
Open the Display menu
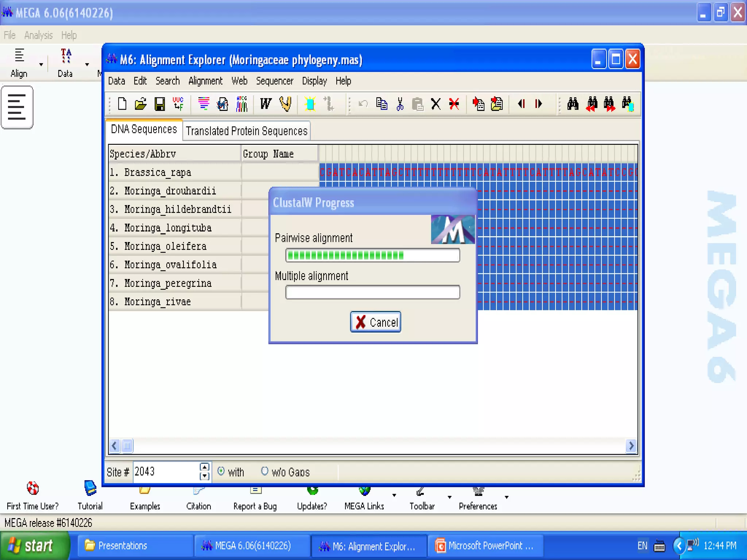(314, 81)
